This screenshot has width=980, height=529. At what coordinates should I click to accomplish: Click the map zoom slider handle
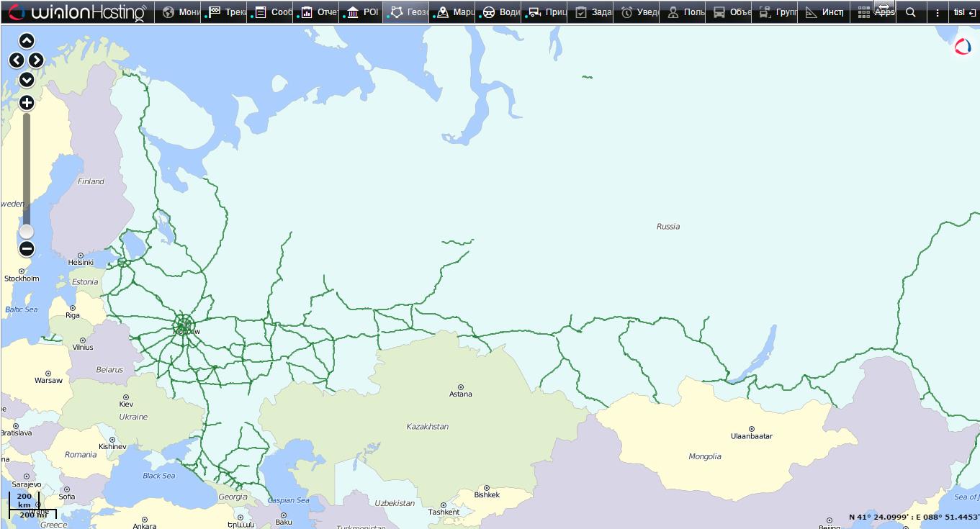click(x=27, y=231)
